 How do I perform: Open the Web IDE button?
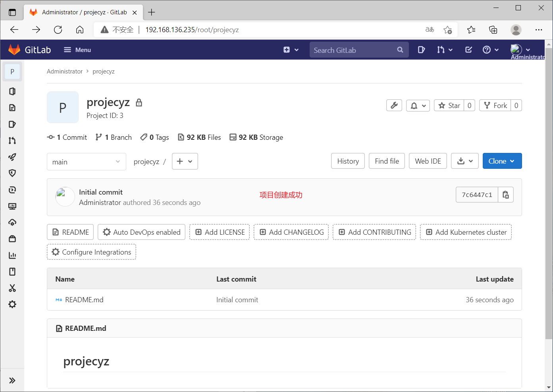[428, 161]
